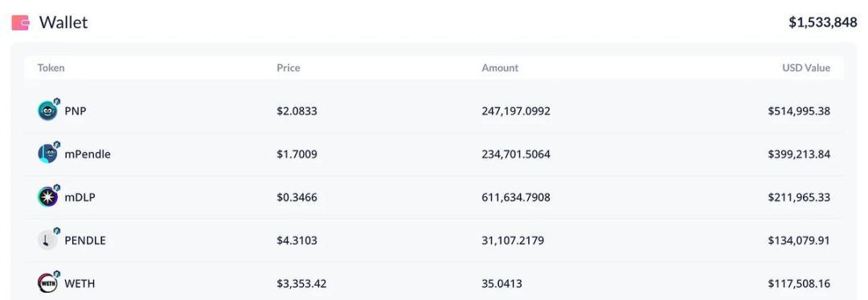Select the PENDLE token name
This screenshot has width=868, height=300.
(85, 240)
